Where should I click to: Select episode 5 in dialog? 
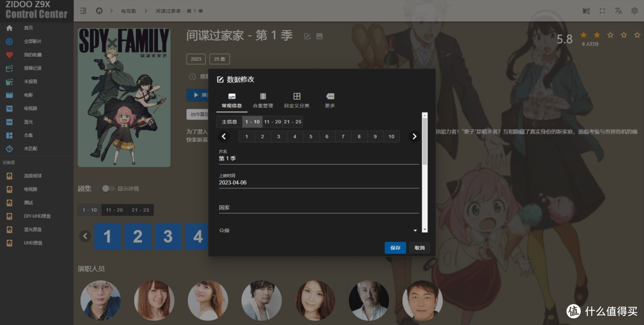coord(311,137)
